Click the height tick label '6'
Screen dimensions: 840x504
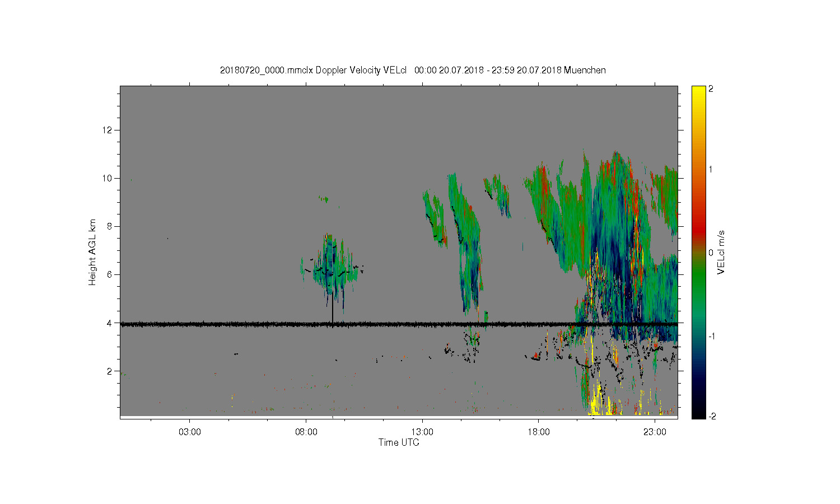coord(110,274)
